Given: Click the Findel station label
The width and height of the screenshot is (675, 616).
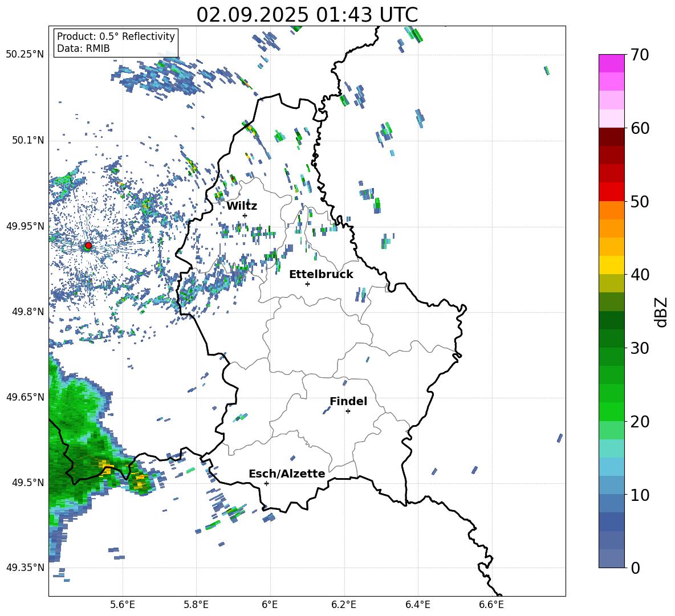Looking at the screenshot, I should [348, 401].
